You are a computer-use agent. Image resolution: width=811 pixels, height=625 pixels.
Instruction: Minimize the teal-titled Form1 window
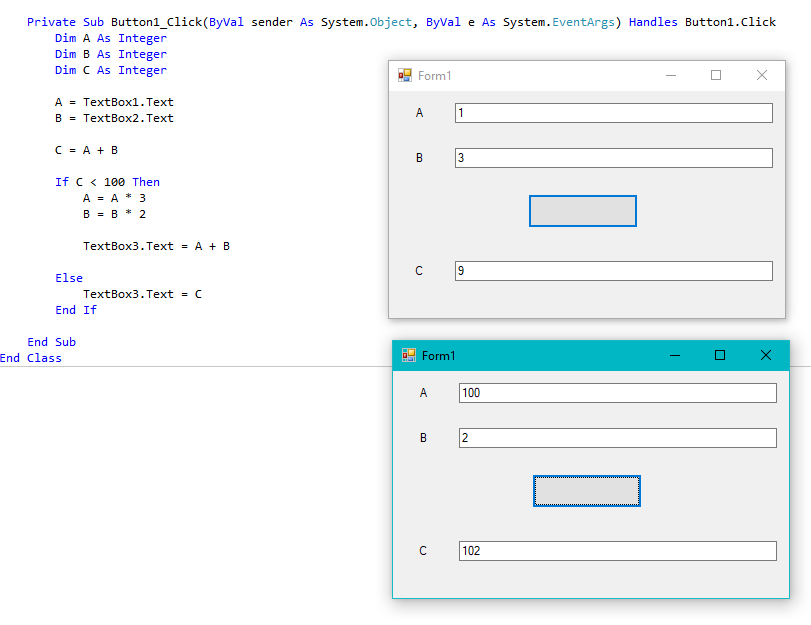[675, 355]
